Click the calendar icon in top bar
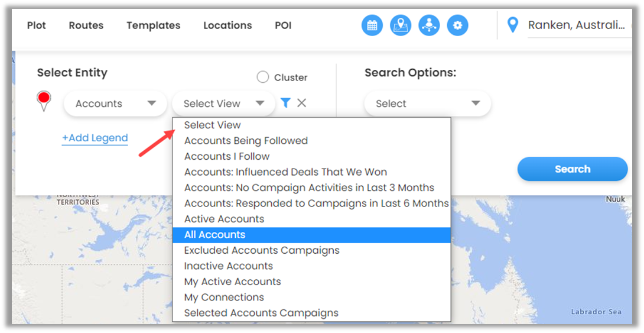This screenshot has height=333, width=644. 372,25
